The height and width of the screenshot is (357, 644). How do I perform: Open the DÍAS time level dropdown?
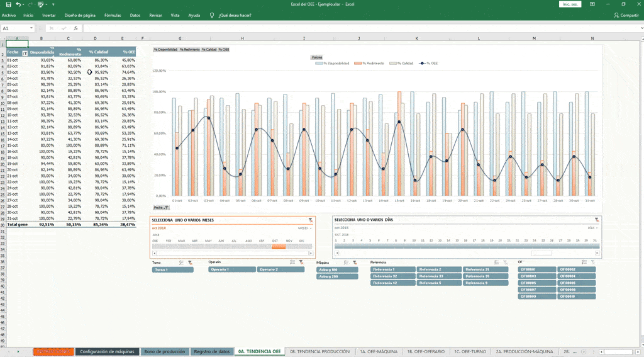click(x=592, y=228)
